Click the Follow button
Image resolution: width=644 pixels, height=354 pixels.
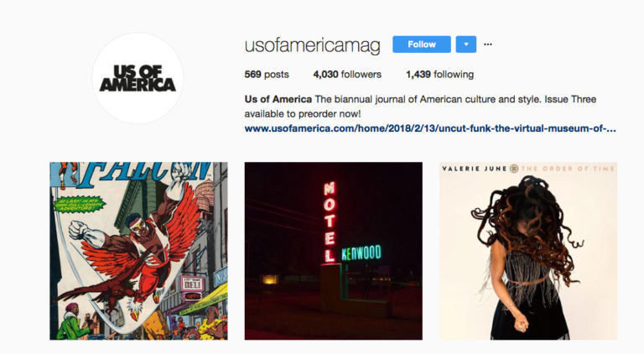pos(422,44)
